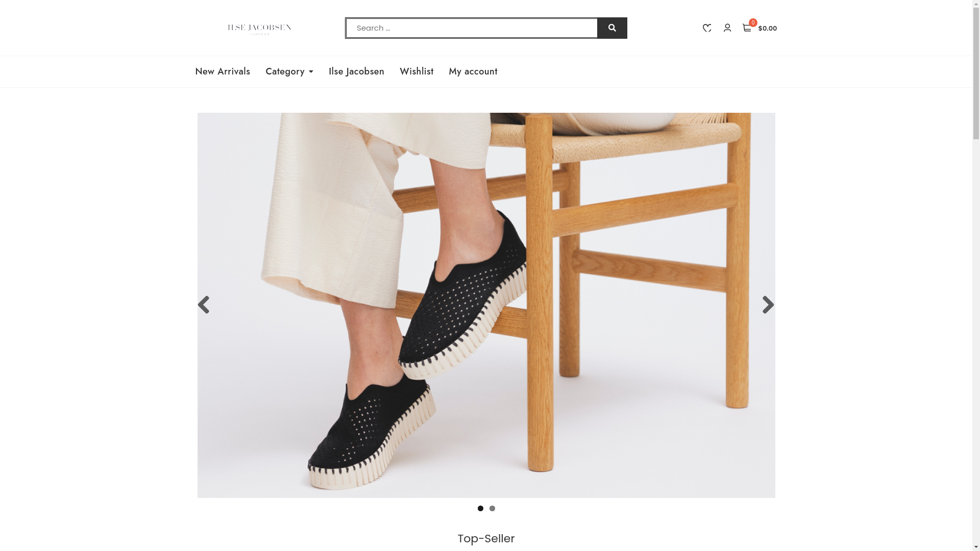This screenshot has width=980, height=551.
Task: Click the black shoe banner image
Action: coord(486,305)
